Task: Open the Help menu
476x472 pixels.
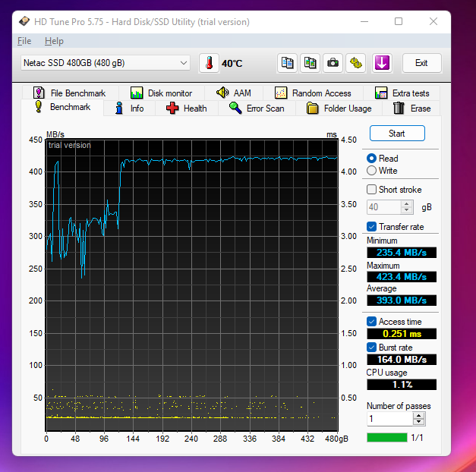Action: pyautogui.click(x=54, y=41)
